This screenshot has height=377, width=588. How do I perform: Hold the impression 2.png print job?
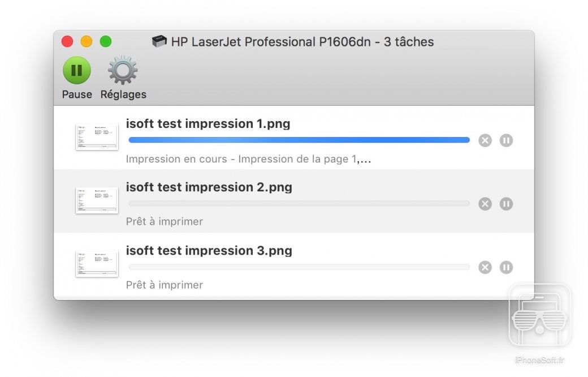click(x=506, y=204)
